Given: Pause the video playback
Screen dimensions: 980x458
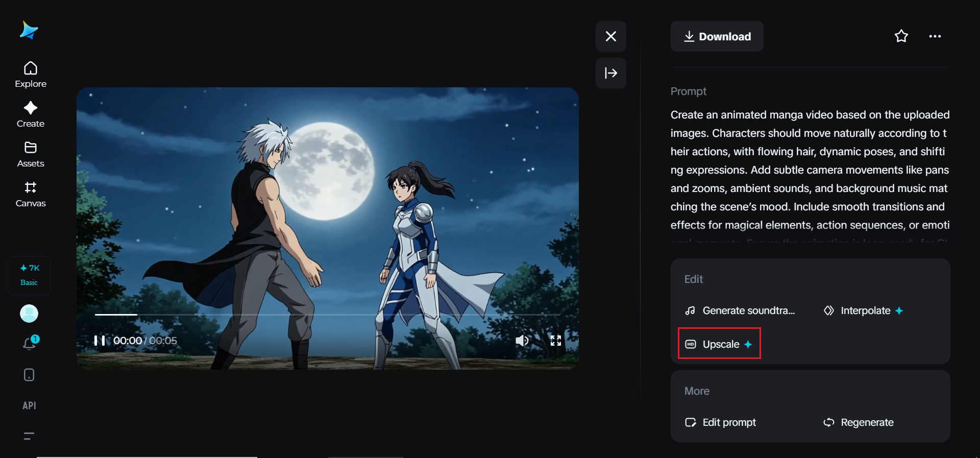Looking at the screenshot, I should coord(100,341).
